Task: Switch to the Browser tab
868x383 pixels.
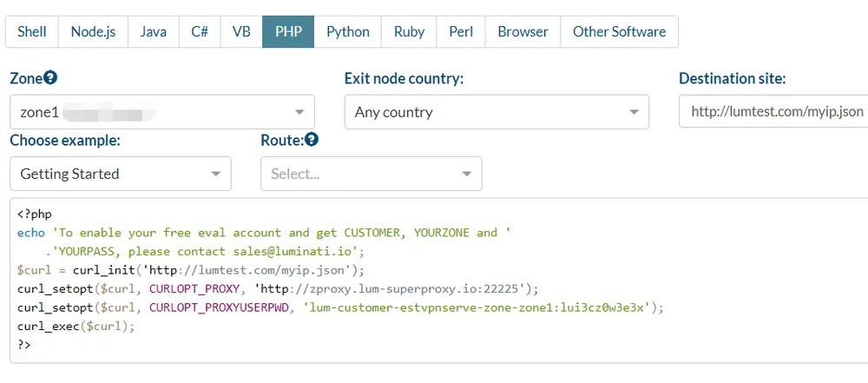Action: [523, 31]
